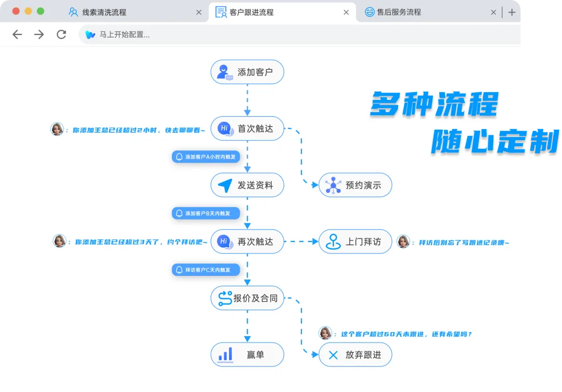Click avatar beside 拜访后别忘了写跟进记录 message
The image size is (562, 392).
pos(403,242)
